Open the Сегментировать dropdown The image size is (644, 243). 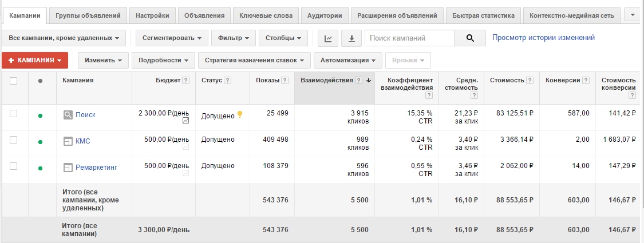point(171,38)
